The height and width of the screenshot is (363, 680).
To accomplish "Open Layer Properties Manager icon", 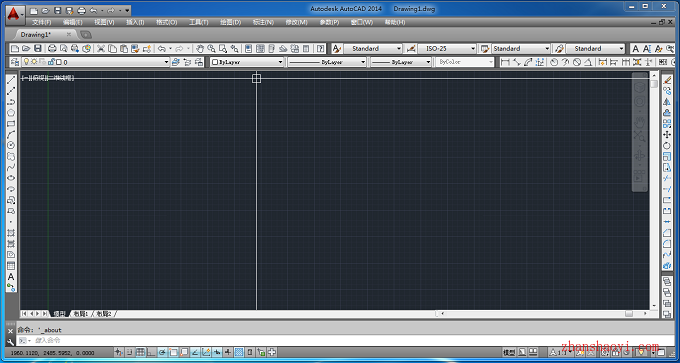I will point(15,62).
